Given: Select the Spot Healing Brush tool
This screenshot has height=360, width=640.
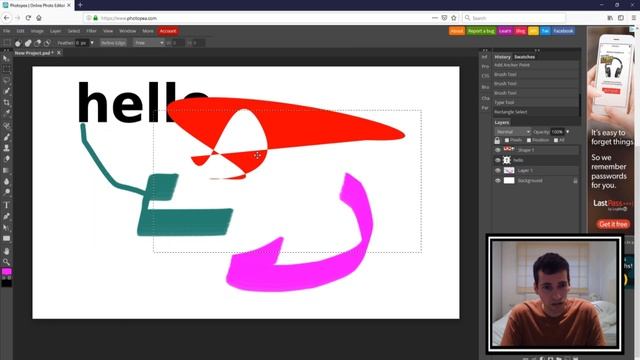Looking at the screenshot, I should click(x=6, y=126).
